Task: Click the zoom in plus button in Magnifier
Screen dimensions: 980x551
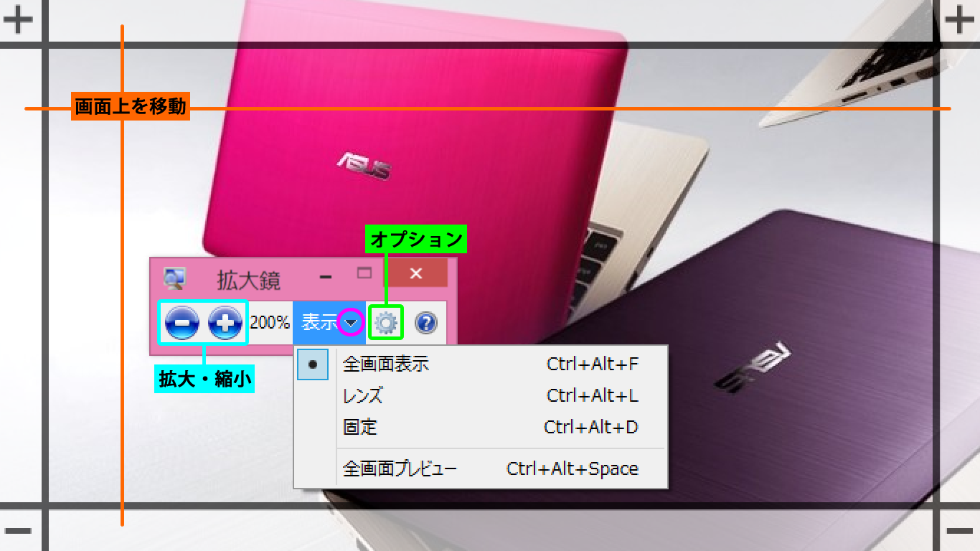Action: point(225,324)
